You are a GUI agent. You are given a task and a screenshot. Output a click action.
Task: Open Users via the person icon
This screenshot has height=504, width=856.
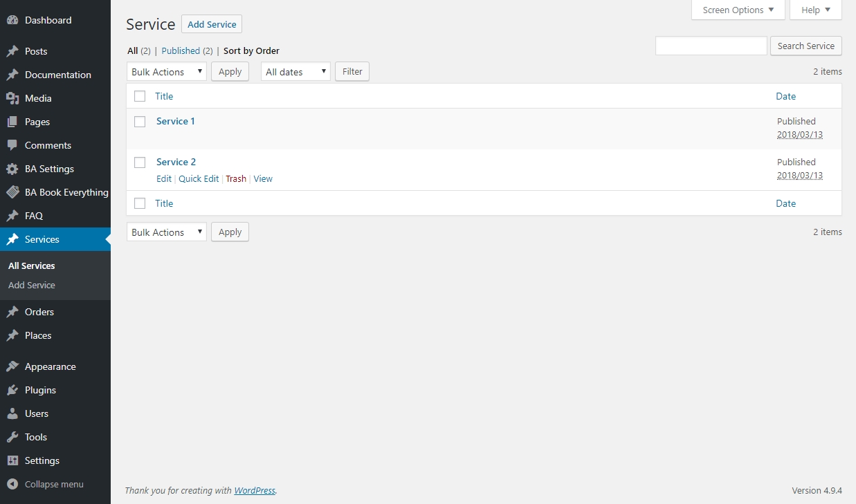point(12,413)
